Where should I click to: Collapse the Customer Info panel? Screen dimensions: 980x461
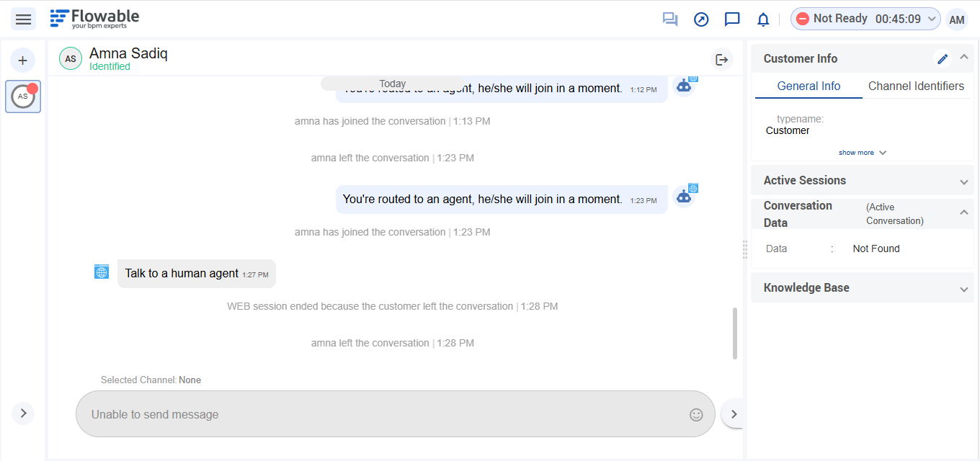coord(964,58)
